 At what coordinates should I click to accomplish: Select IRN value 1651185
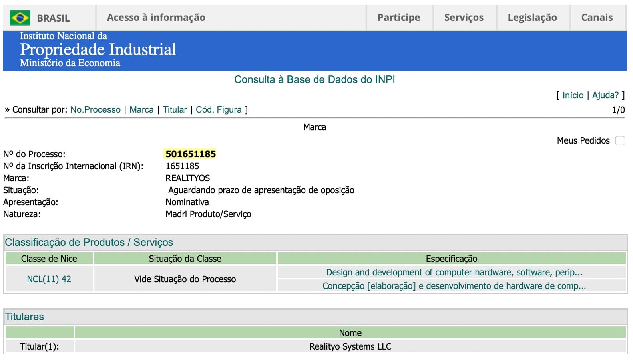(182, 166)
